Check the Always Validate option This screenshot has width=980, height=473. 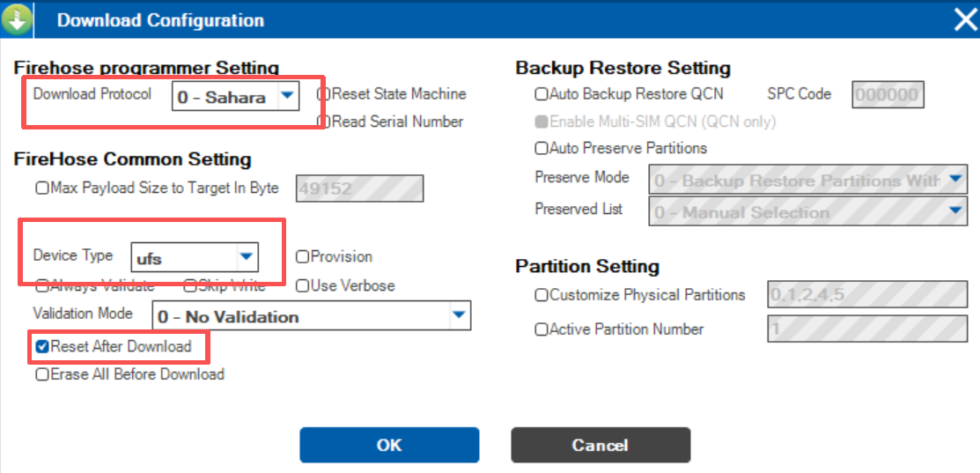click(x=42, y=286)
